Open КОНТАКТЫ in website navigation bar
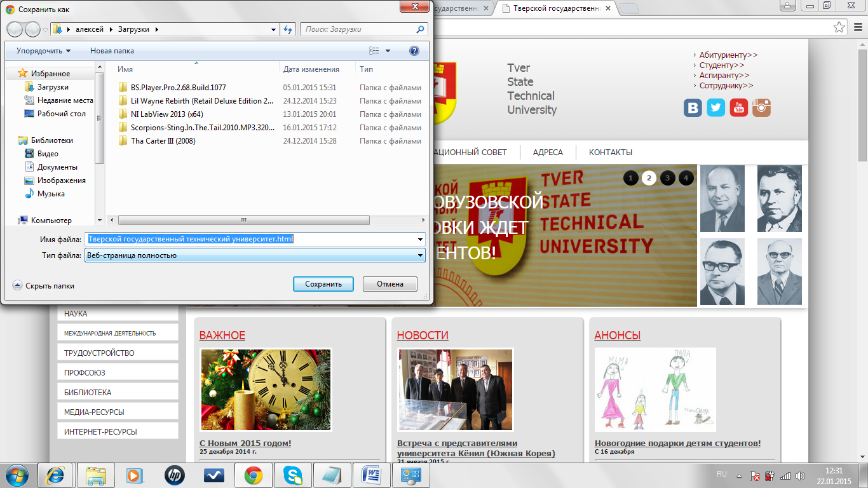This screenshot has height=488, width=868. tap(611, 152)
